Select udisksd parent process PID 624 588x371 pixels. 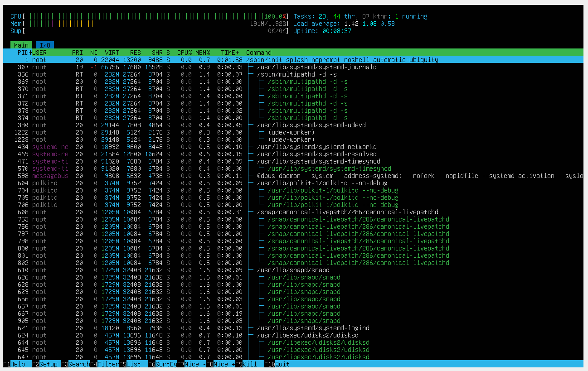(x=293, y=335)
